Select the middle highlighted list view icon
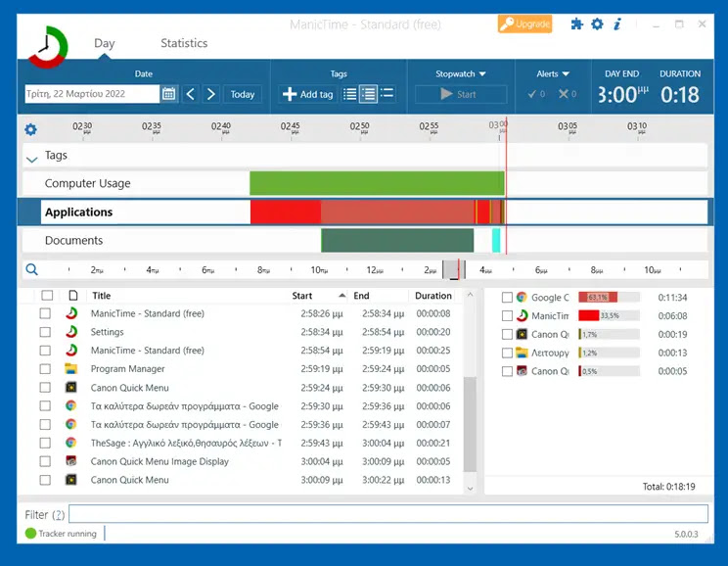 (x=368, y=94)
